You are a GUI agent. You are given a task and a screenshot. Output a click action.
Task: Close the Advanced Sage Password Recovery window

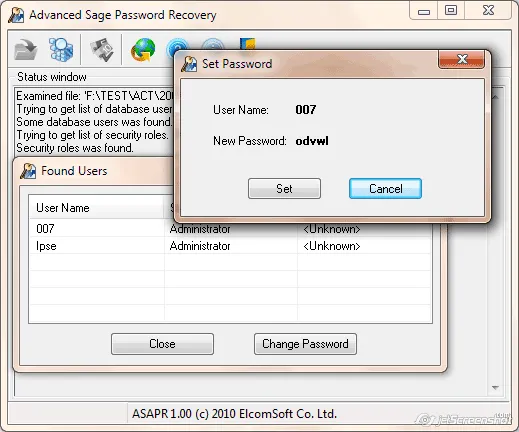coord(488,11)
